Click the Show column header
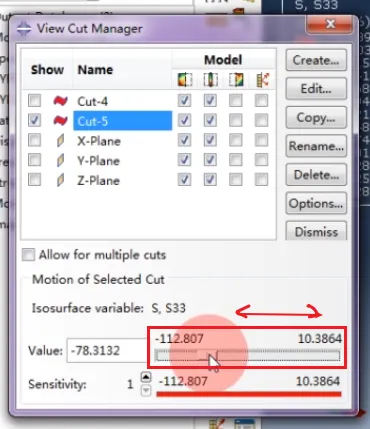 click(x=47, y=70)
